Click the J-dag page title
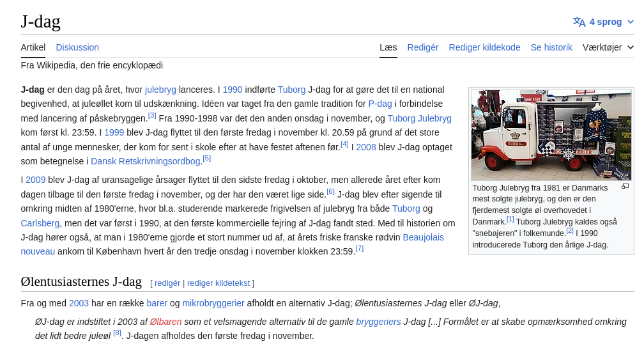The width and height of the screenshot is (644, 353). pos(41,21)
